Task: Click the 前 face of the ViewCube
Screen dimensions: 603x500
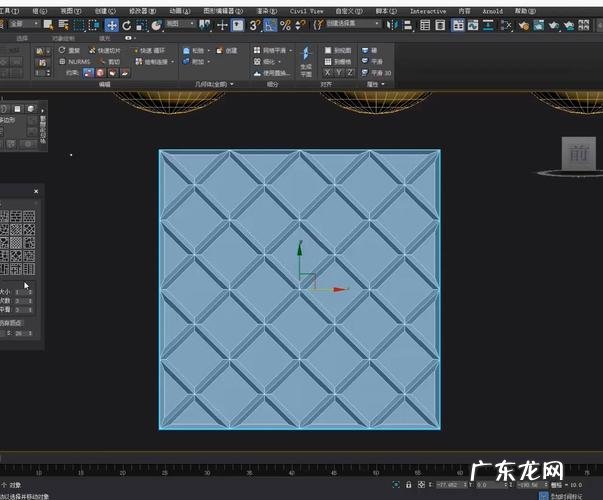Action: click(x=577, y=153)
